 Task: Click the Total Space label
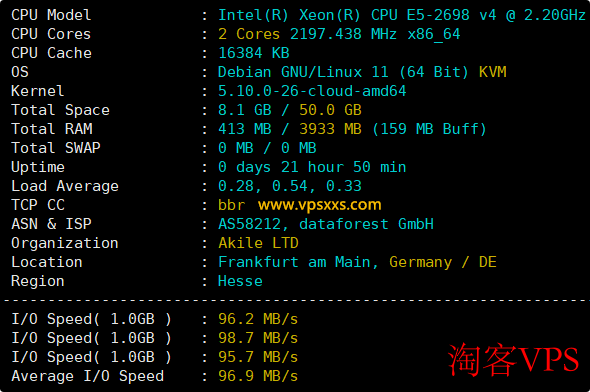[60, 110]
